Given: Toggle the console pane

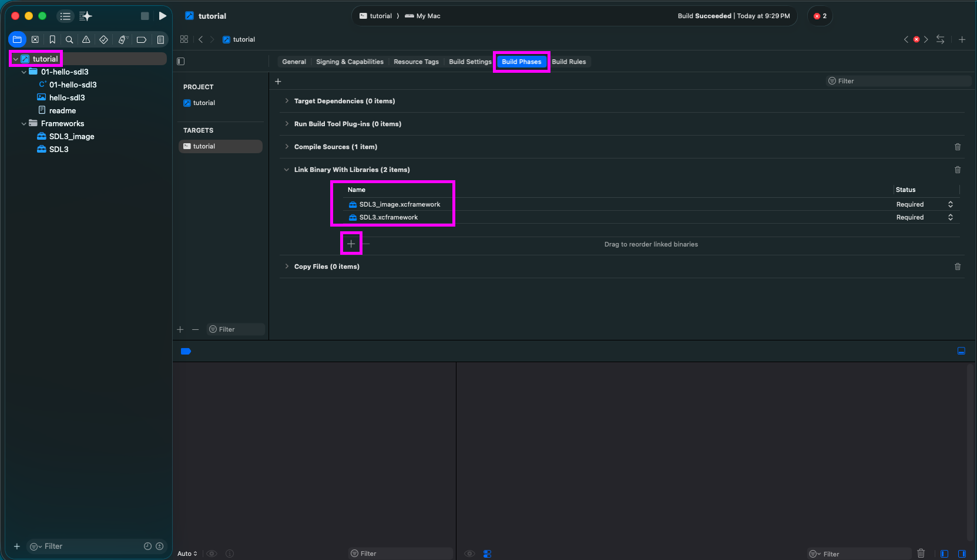Looking at the screenshot, I should tap(962, 554).
